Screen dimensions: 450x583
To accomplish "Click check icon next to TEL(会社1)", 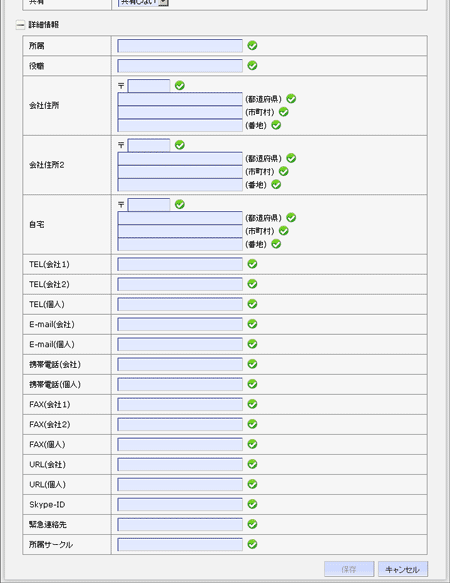I will pos(252,264).
